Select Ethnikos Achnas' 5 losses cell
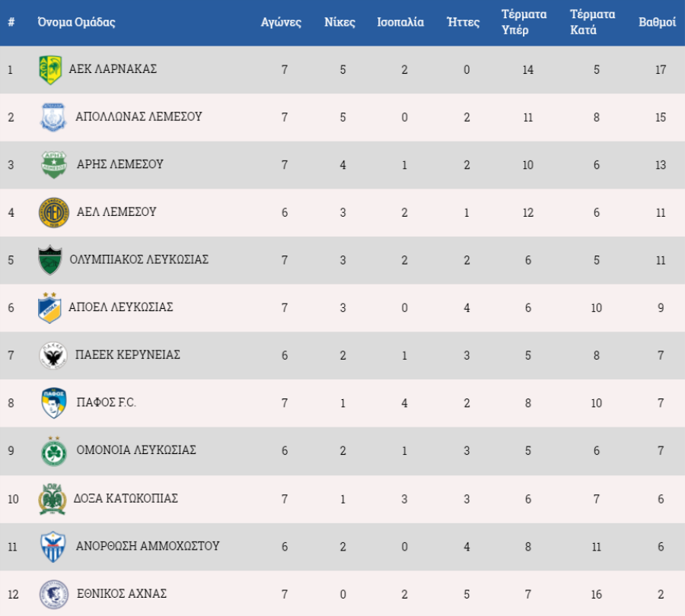685x616 pixels. pyautogui.click(x=467, y=595)
